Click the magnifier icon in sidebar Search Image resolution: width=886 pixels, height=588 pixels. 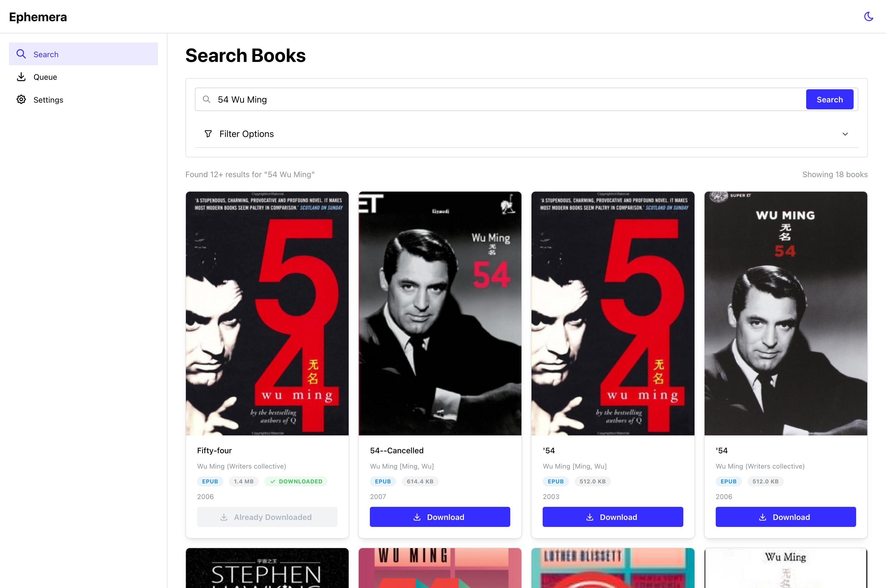(21, 54)
